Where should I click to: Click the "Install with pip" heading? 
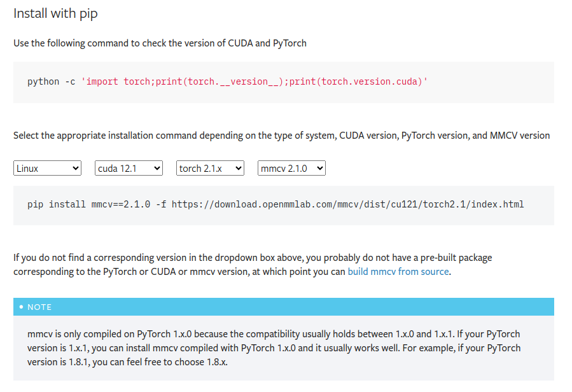(55, 13)
